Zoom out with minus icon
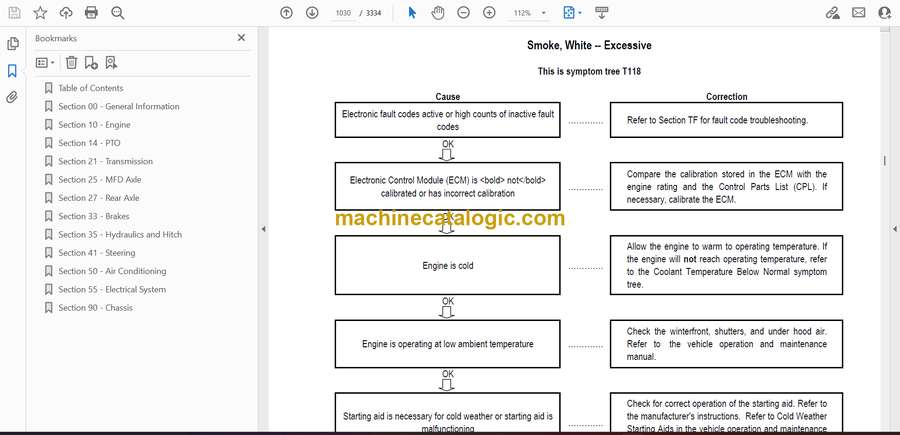Viewport: 900px width, 435px height. 464,13
